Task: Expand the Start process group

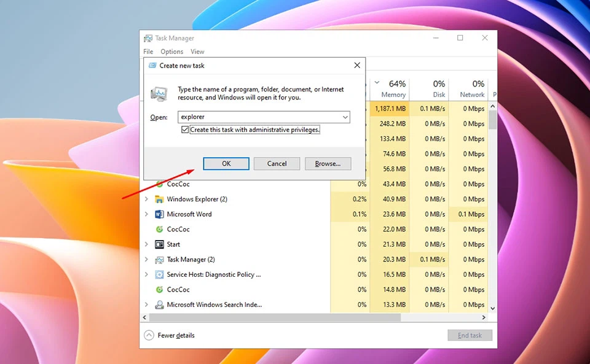Action: click(146, 244)
